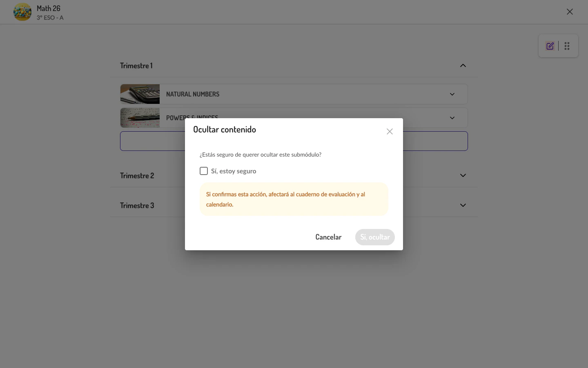Dismiss the Ocultar contenido dialog via its X
588x368 pixels.
pyautogui.click(x=389, y=131)
